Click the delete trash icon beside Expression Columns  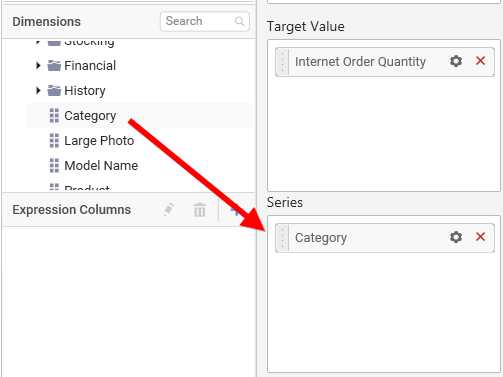point(200,210)
